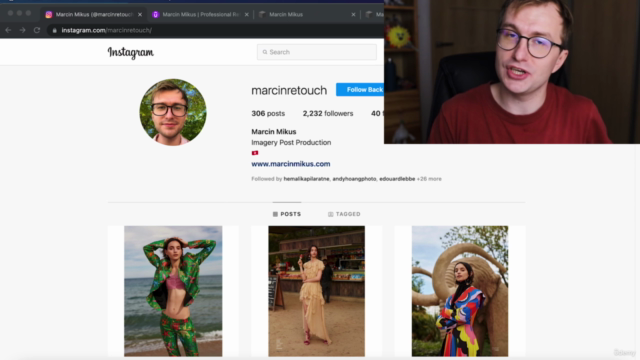Screen dimensions: 640x360
Task: Click the red flag emoji in bio
Action: (x=255, y=153)
